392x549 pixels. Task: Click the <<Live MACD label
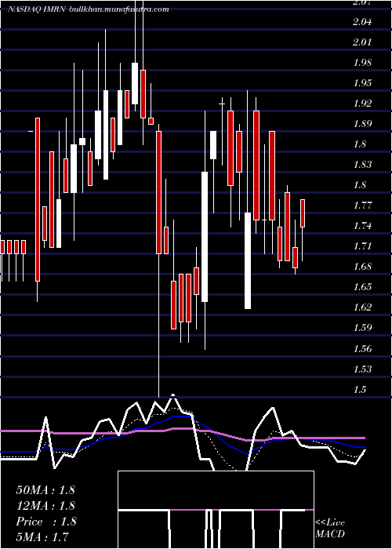330,528
